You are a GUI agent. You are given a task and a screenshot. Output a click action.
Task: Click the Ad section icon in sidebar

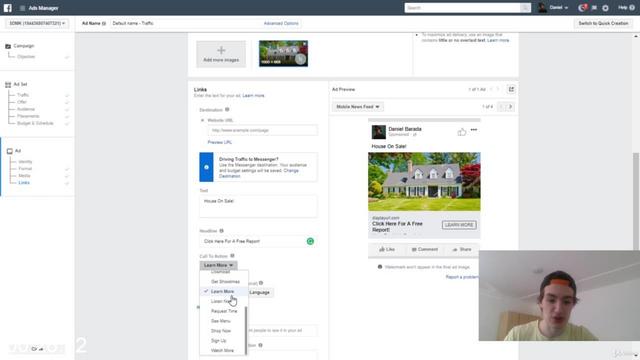(x=9, y=151)
